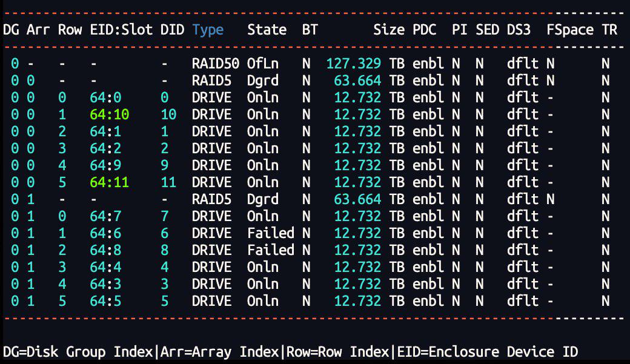630x364 pixels.
Task: Select Failed state for drive 64:8
Action: coord(270,250)
